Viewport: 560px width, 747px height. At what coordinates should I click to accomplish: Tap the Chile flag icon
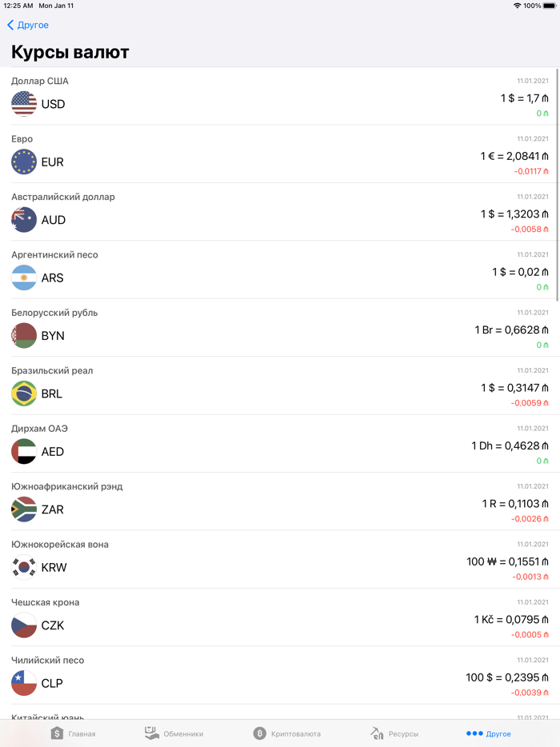tap(24, 684)
